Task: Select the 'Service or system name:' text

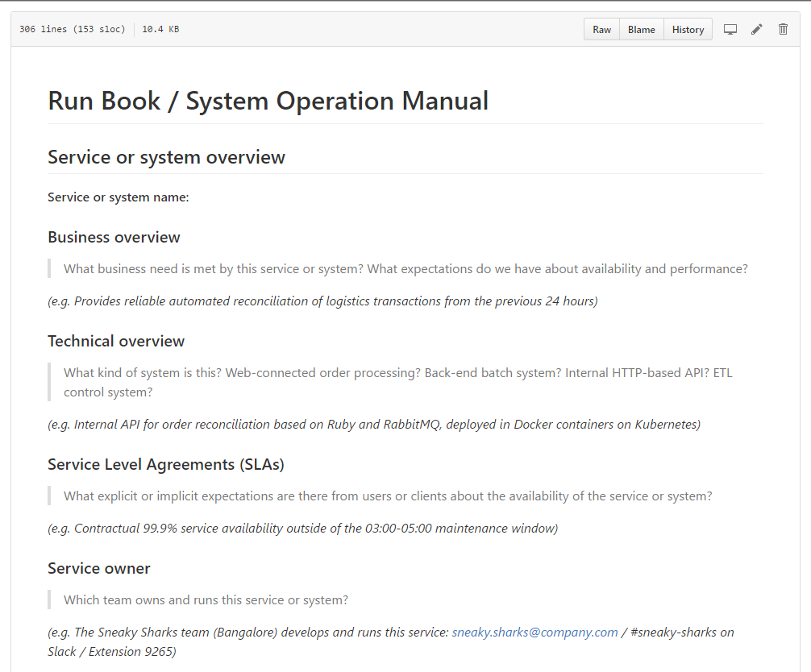Action: (x=118, y=197)
